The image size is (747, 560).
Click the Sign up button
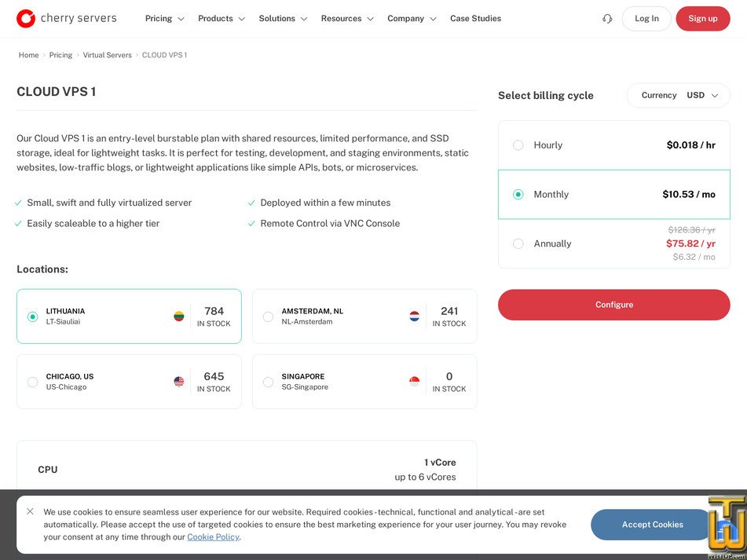[x=703, y=19]
